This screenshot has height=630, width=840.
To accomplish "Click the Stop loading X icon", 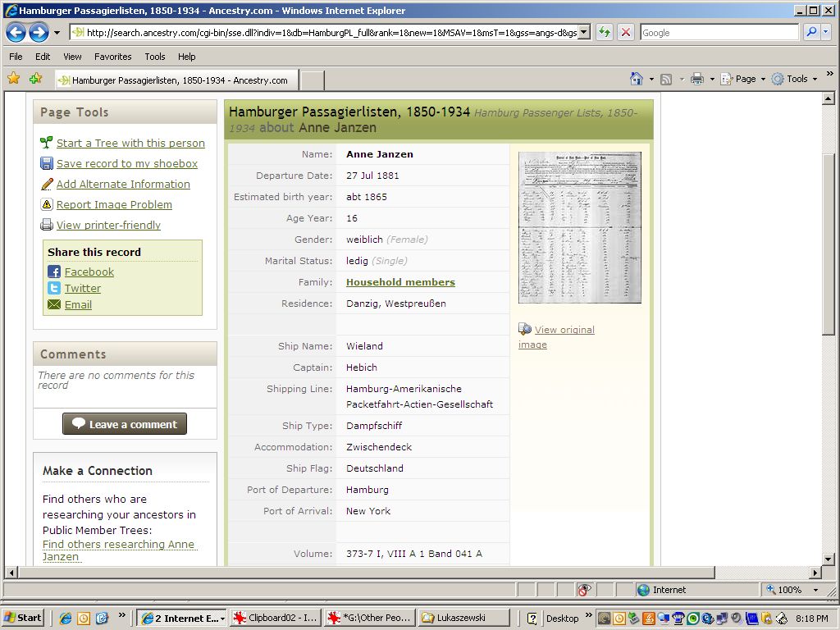I will (x=625, y=33).
